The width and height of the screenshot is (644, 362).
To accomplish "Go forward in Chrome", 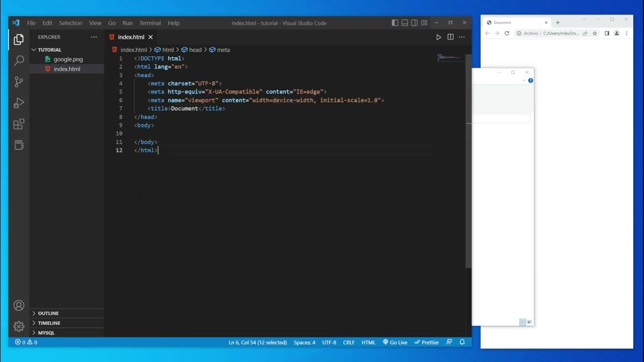I will (x=497, y=33).
